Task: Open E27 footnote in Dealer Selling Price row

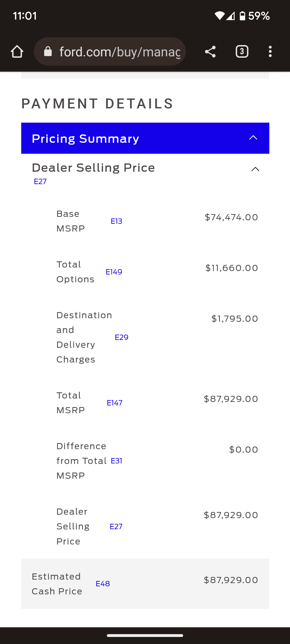Action: click(x=116, y=527)
